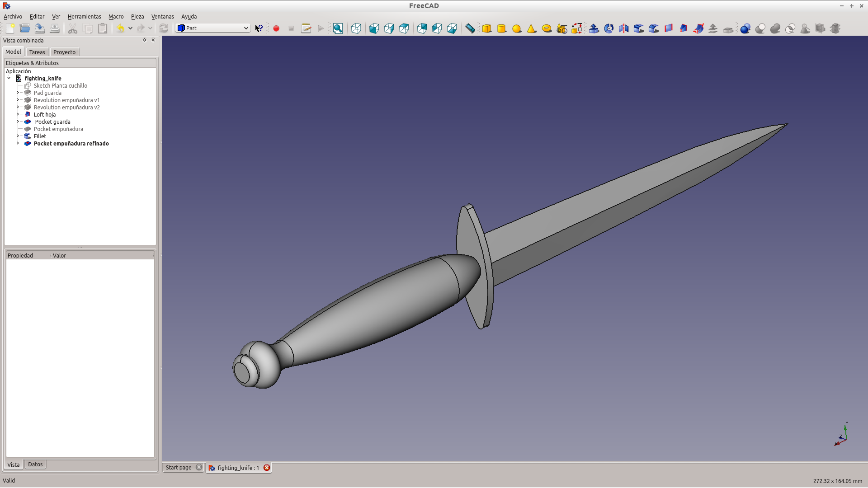Set top view
Image resolution: width=868 pixels, height=488 pixels.
click(x=389, y=28)
